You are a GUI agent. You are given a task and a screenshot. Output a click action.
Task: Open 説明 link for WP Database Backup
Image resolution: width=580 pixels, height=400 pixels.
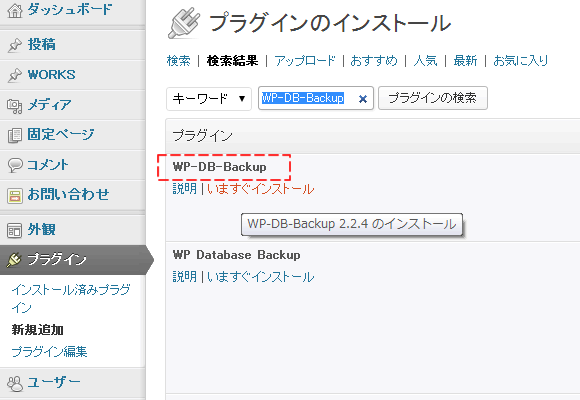[185, 276]
